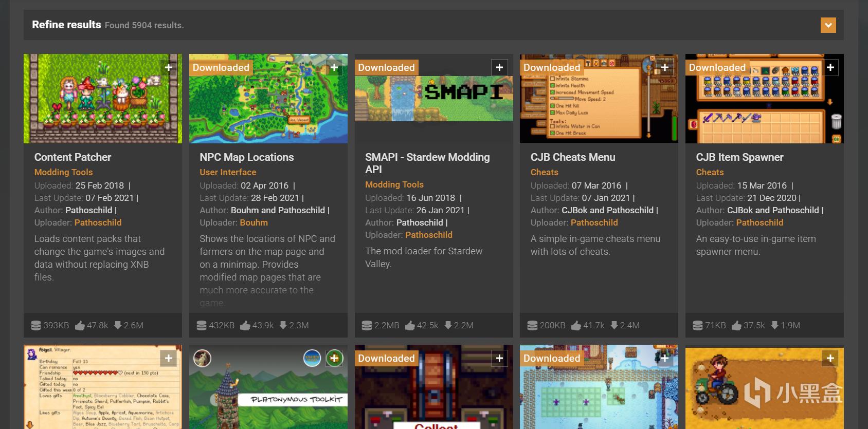Click the 393KB file size icon

36,325
